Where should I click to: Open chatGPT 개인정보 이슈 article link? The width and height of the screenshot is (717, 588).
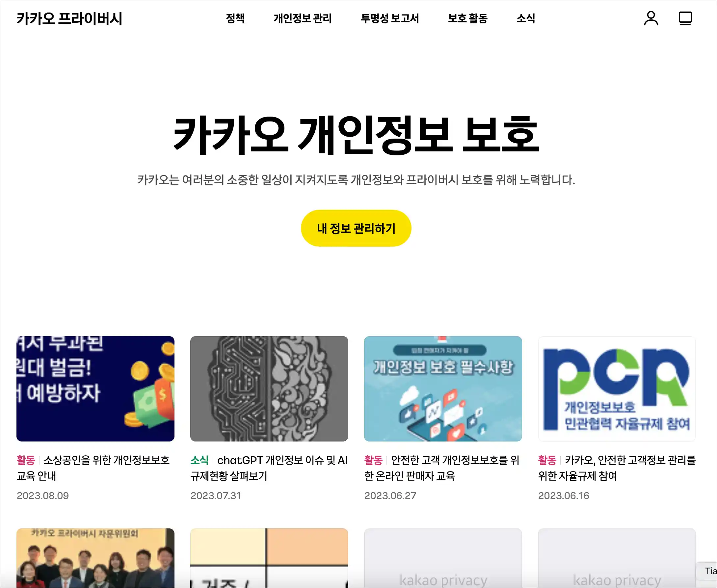[x=269, y=468]
